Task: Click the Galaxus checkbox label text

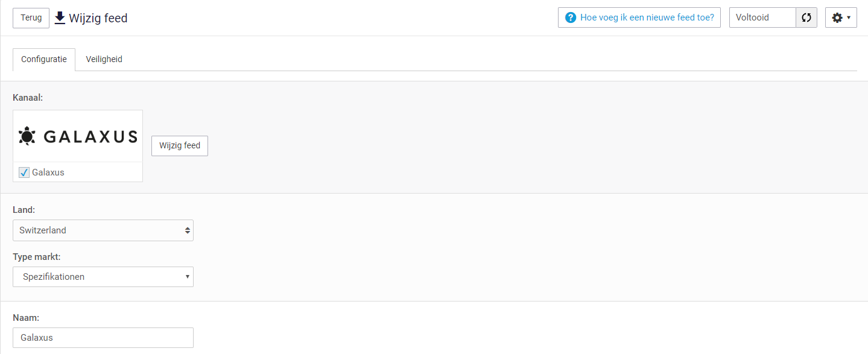Action: (x=48, y=172)
